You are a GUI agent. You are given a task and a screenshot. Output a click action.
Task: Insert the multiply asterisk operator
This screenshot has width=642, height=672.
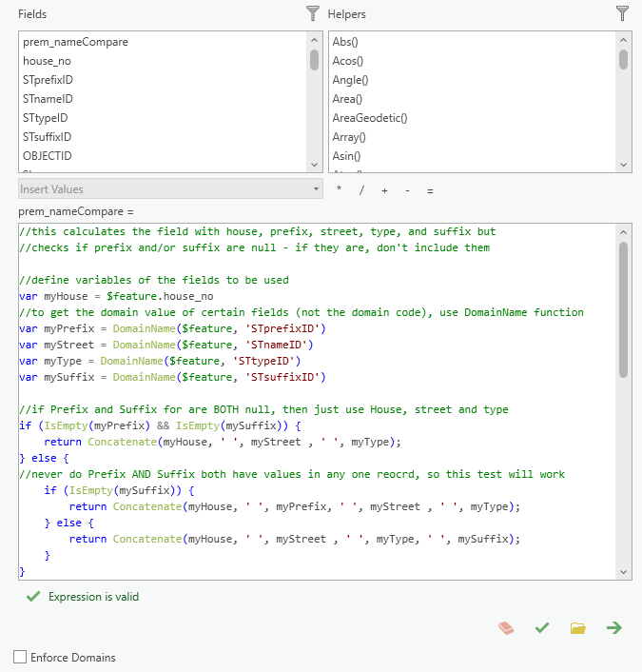[339, 190]
